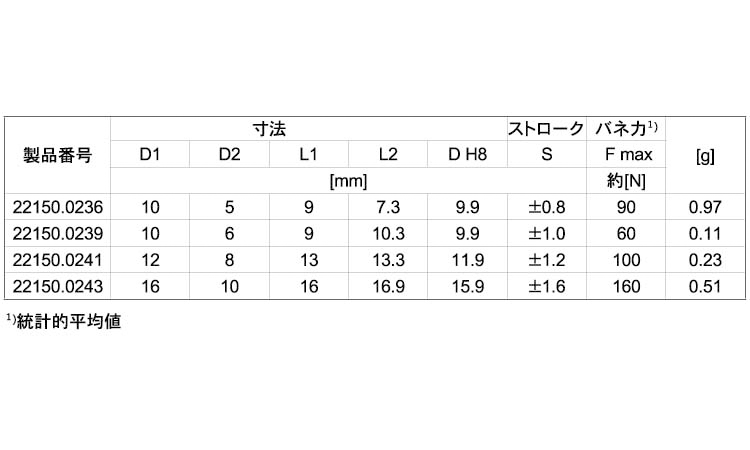Click the 統計的平均値 footnote text

click(68, 323)
